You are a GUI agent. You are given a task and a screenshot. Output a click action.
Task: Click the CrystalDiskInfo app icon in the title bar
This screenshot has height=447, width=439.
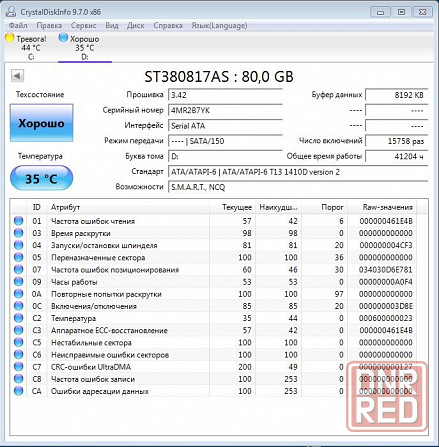11,12
